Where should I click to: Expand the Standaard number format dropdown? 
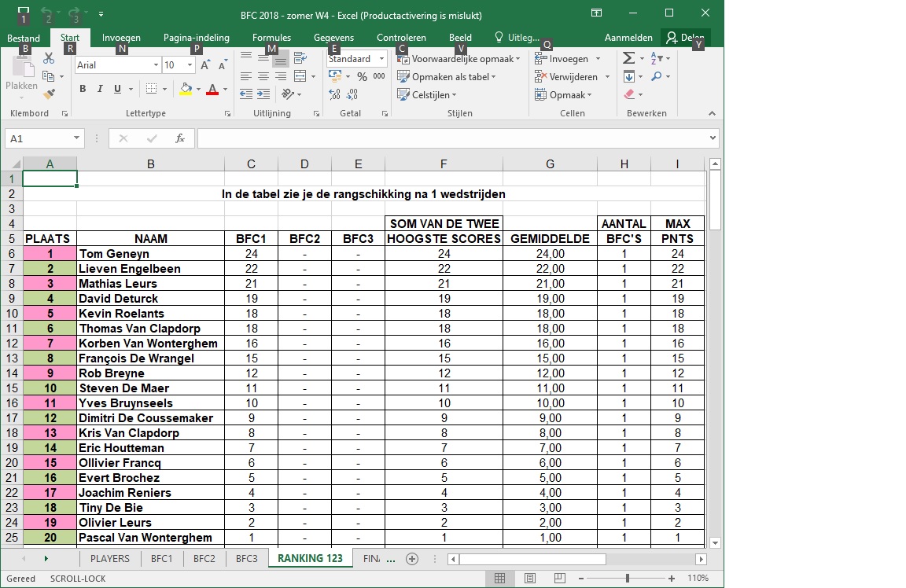pyautogui.click(x=382, y=59)
